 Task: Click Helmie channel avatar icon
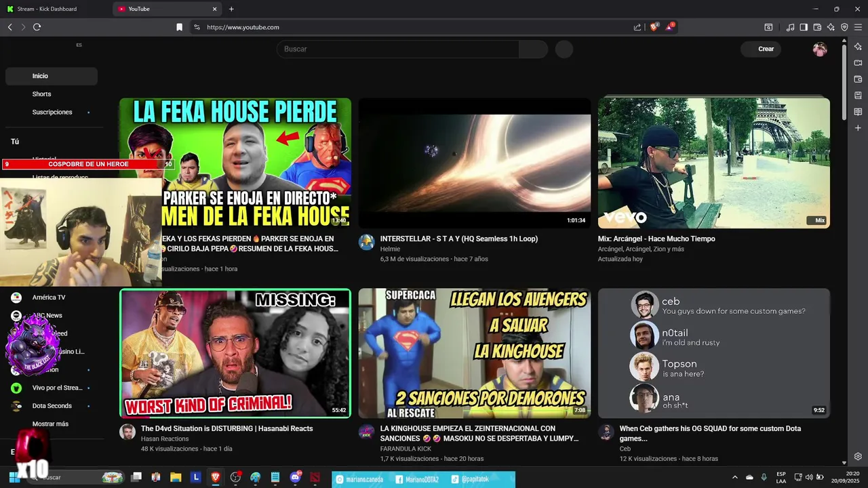(367, 242)
